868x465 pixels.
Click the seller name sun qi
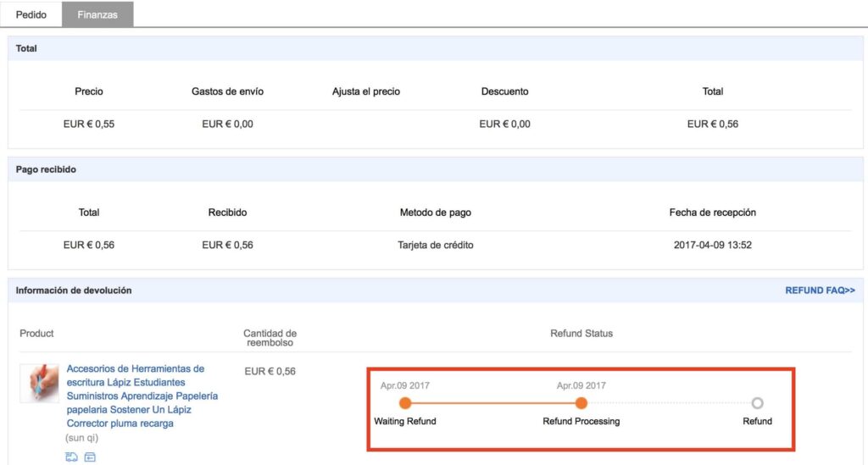82,438
